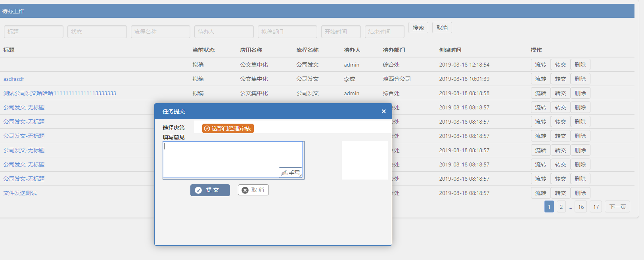
Task: Click the 待办人 filter field
Action: (x=224, y=32)
